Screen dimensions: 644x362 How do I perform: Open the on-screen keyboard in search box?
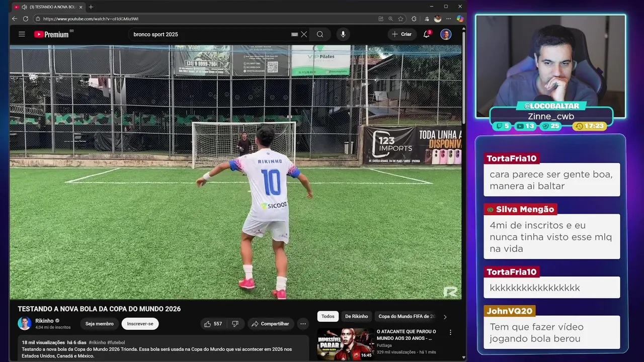point(295,34)
